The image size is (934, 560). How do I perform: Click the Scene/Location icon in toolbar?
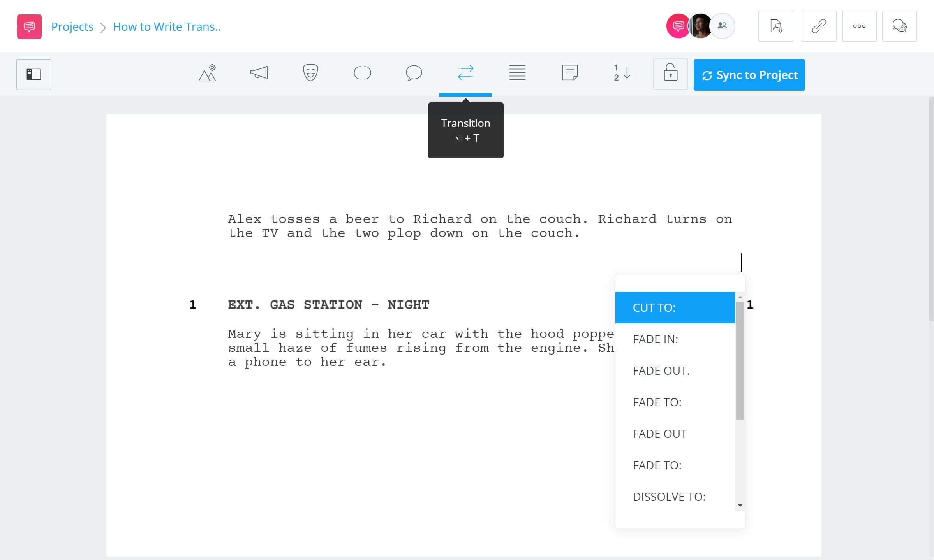pos(207,74)
